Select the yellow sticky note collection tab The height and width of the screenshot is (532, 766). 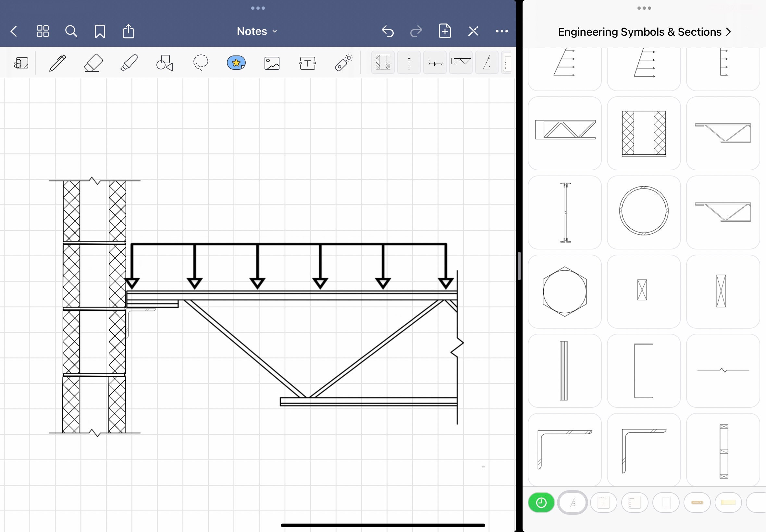click(728, 502)
